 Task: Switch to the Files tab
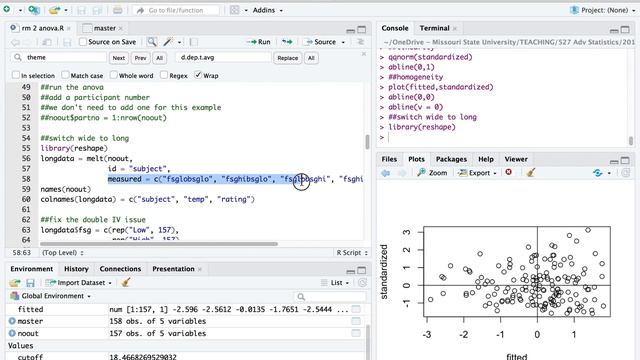(x=389, y=159)
